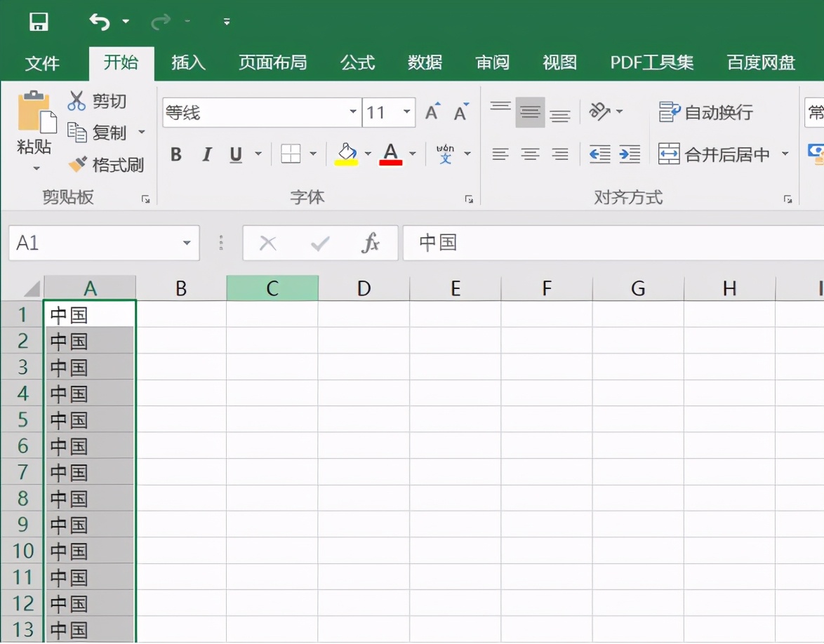Viewport: 824px width, 644px height.
Task: Switch to the 页面布局 ribbon tab
Action: pos(272,62)
